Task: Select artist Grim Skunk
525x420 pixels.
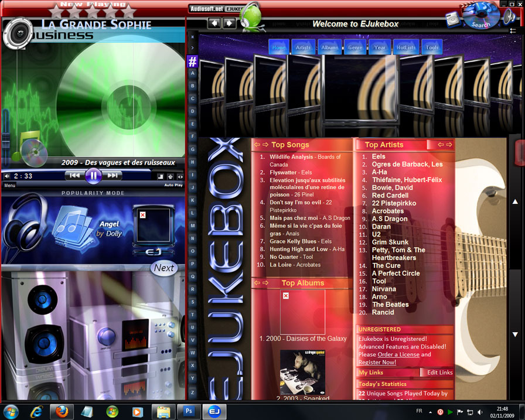Action: click(x=390, y=242)
